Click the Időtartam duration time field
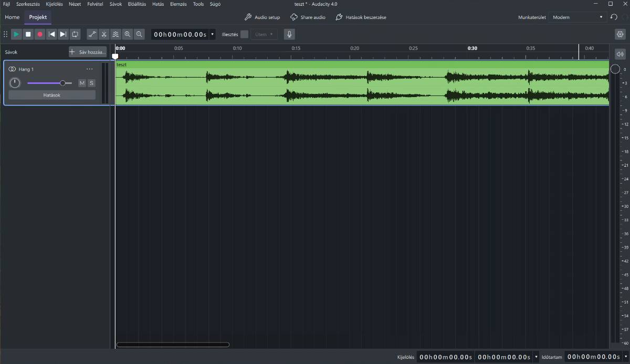This screenshot has width=630, height=364. (x=594, y=357)
